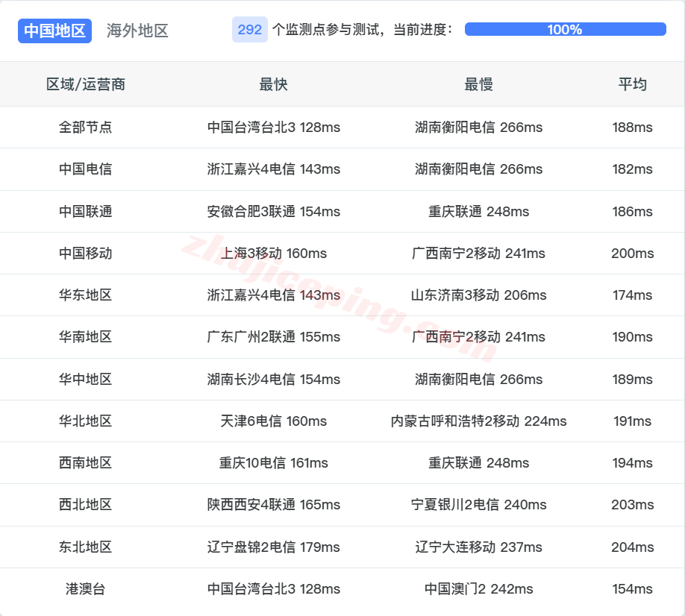Click 内蒙古呼和浩特2移动 224ms cell
The image size is (685, 616).
[x=479, y=421]
